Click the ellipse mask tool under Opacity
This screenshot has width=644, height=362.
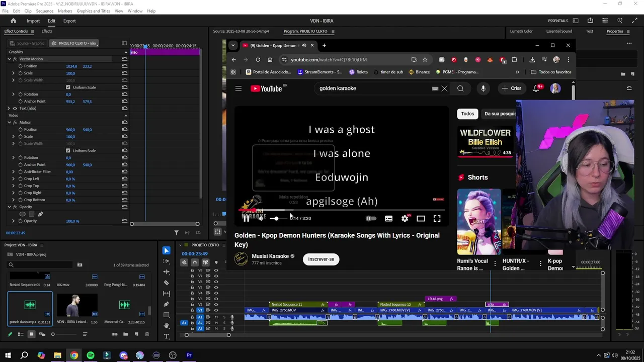(x=22, y=214)
